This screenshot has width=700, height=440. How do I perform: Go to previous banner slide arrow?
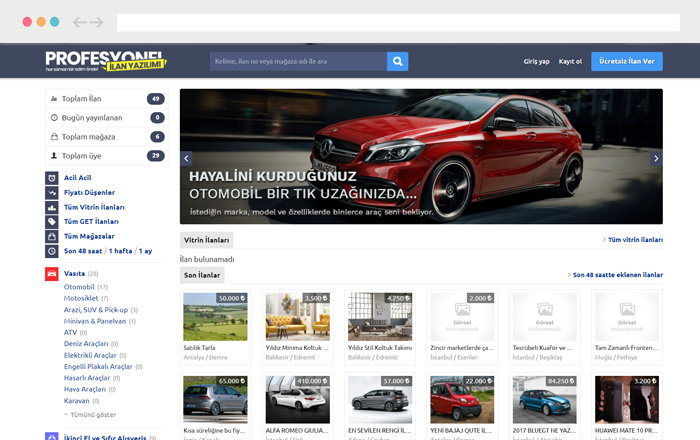186,158
